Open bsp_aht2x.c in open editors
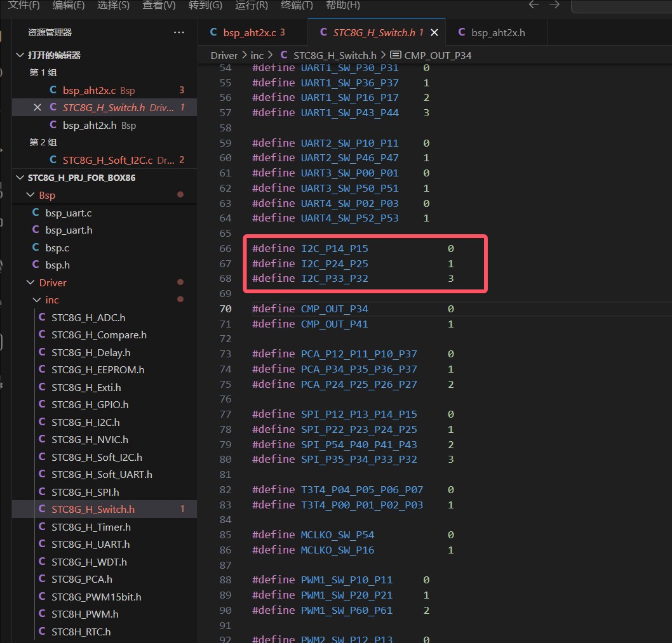672x643 pixels. 105,90
